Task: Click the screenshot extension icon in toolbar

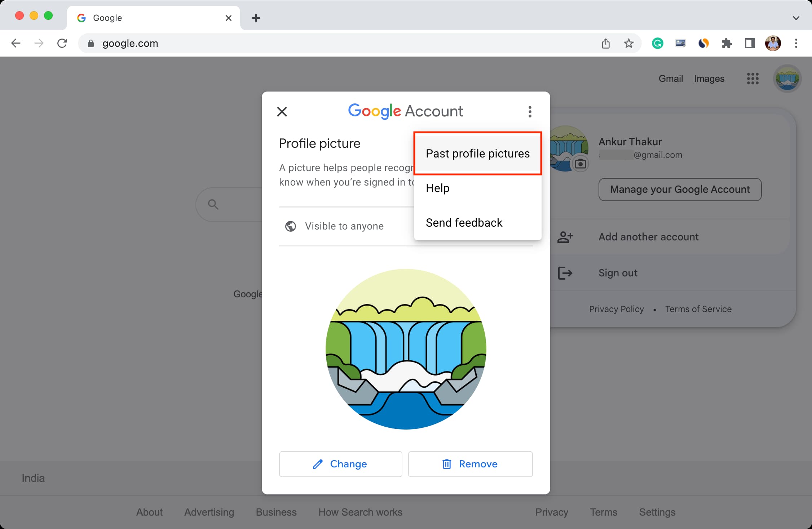Action: tap(680, 44)
